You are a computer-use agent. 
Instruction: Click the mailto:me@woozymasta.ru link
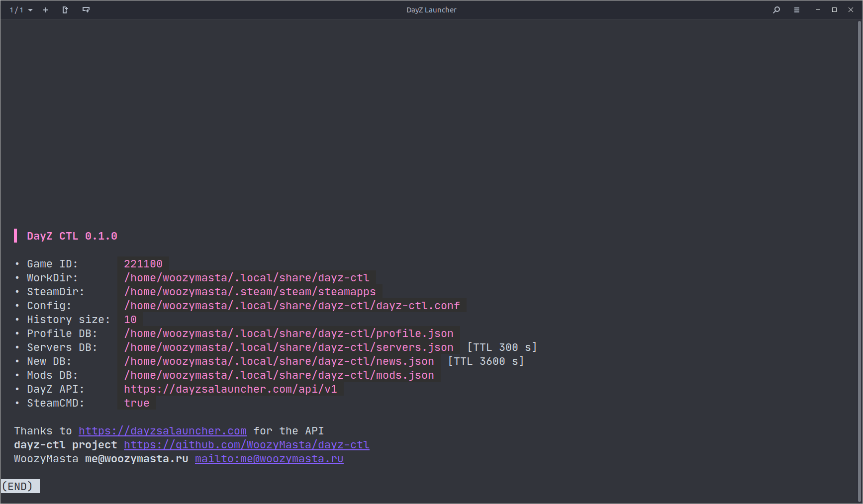pyautogui.click(x=269, y=459)
